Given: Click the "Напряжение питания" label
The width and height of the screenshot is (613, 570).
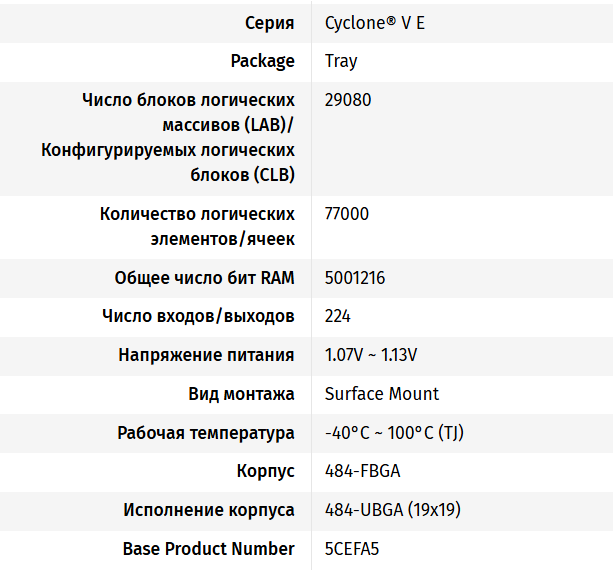Looking at the screenshot, I should 206,355.
